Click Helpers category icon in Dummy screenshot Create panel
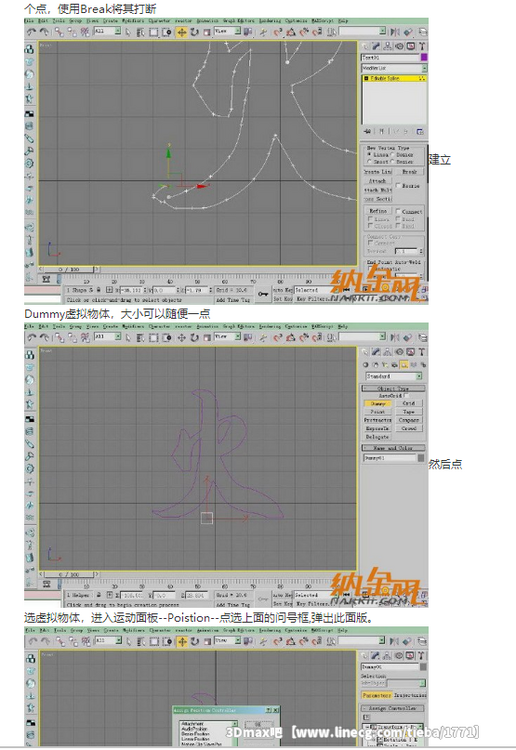Viewport: 516px width, 750px height. pyautogui.click(x=404, y=365)
